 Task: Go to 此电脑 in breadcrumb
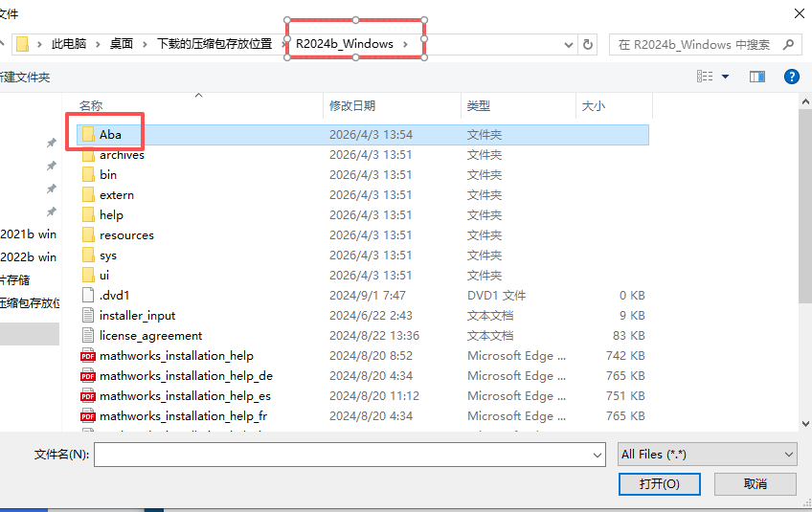pos(69,44)
